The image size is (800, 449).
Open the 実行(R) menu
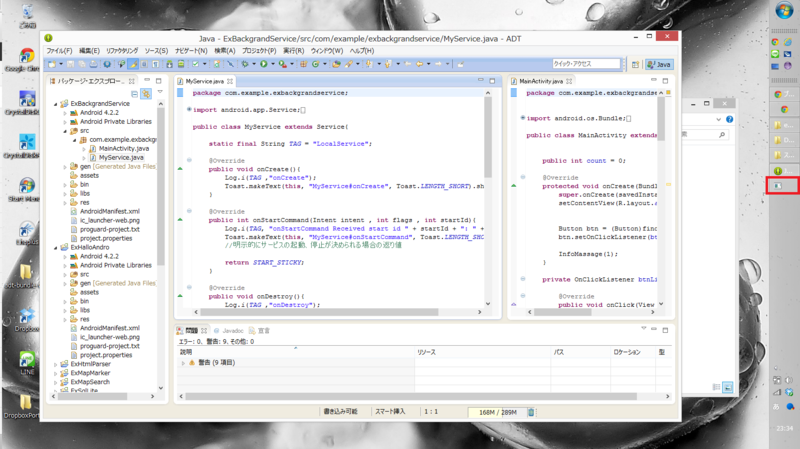click(x=293, y=51)
